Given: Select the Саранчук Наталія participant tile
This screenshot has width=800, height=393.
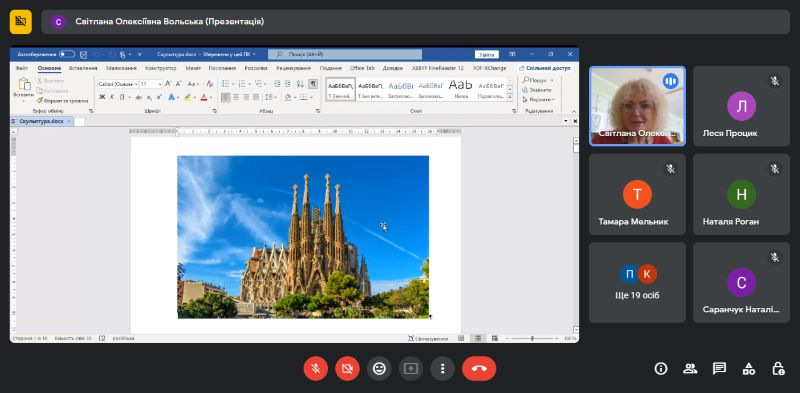Looking at the screenshot, I should click(741, 282).
